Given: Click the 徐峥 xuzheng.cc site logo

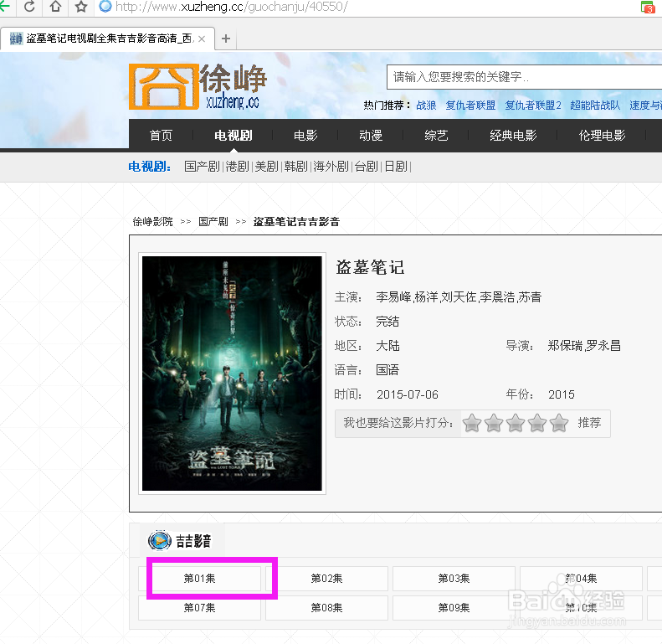Looking at the screenshot, I should coord(198,86).
